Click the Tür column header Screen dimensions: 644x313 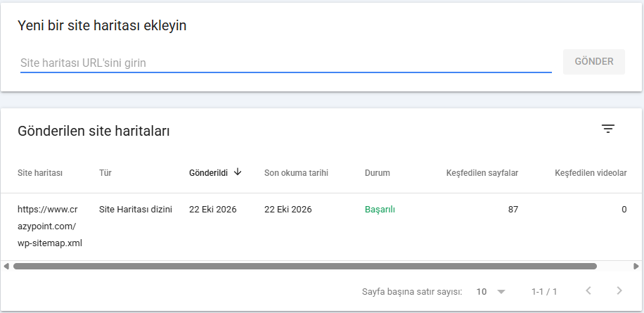tap(105, 173)
